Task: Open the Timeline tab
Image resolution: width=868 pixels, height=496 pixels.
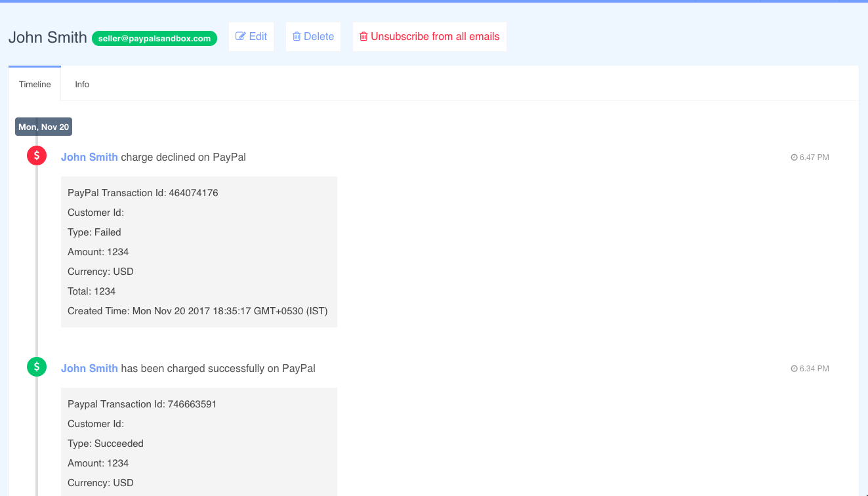Action: pyautogui.click(x=35, y=84)
